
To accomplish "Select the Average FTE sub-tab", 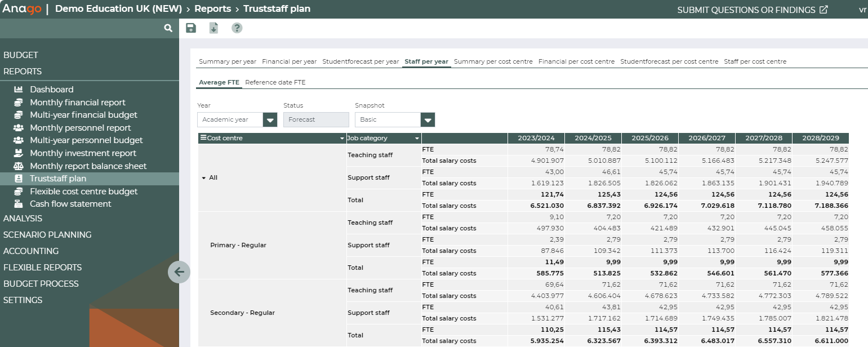I will (219, 82).
